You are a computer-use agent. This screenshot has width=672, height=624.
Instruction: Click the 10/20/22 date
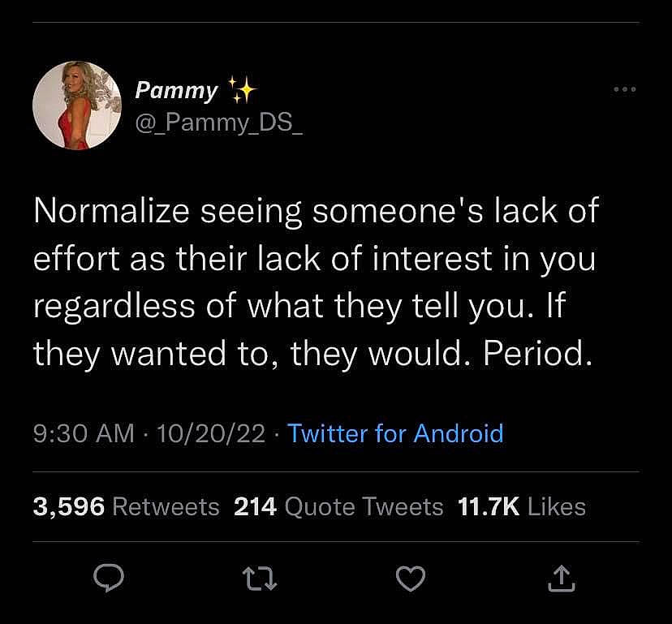(212, 433)
